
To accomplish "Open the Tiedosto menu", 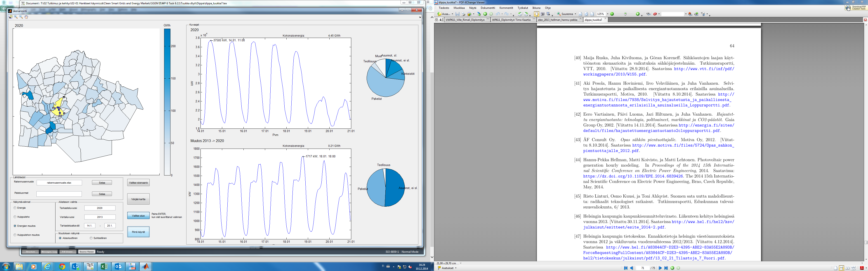I will pos(444,8).
